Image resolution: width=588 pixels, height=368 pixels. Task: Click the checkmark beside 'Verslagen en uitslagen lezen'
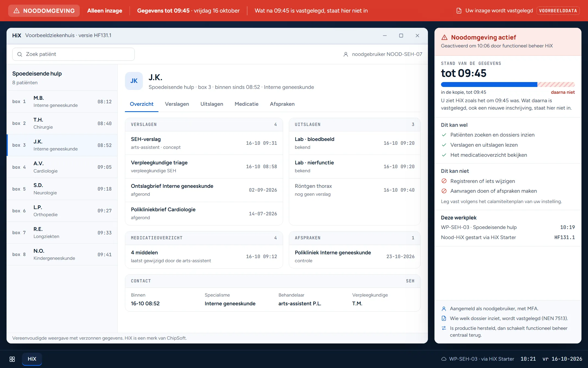444,145
